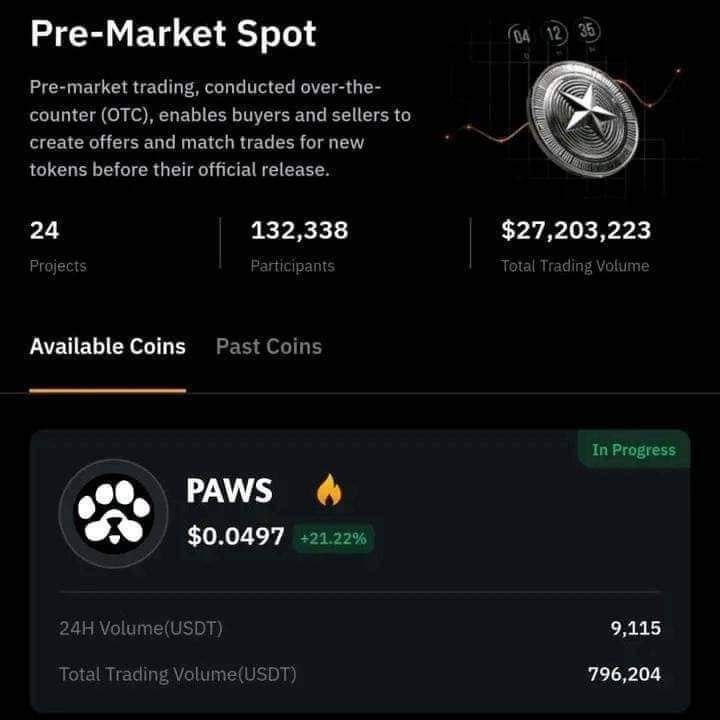
Task: Switch to the Past Coins tab
Action: coord(269,347)
